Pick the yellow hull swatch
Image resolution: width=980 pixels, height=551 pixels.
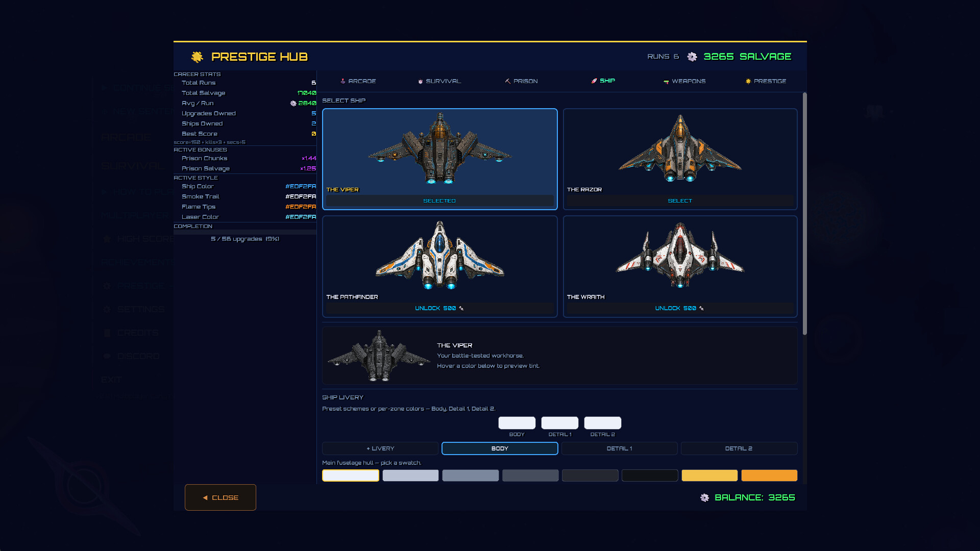pos(709,475)
